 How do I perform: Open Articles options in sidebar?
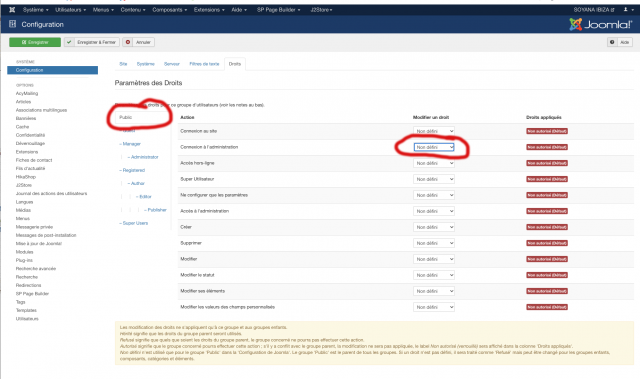point(23,102)
